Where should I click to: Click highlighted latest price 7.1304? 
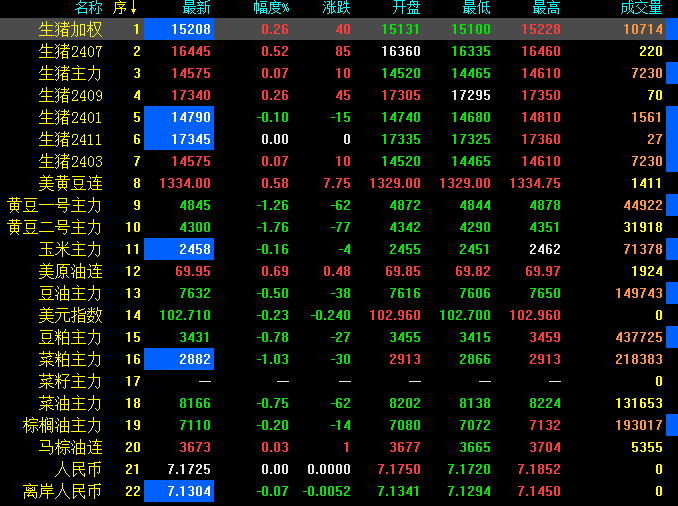tap(179, 491)
